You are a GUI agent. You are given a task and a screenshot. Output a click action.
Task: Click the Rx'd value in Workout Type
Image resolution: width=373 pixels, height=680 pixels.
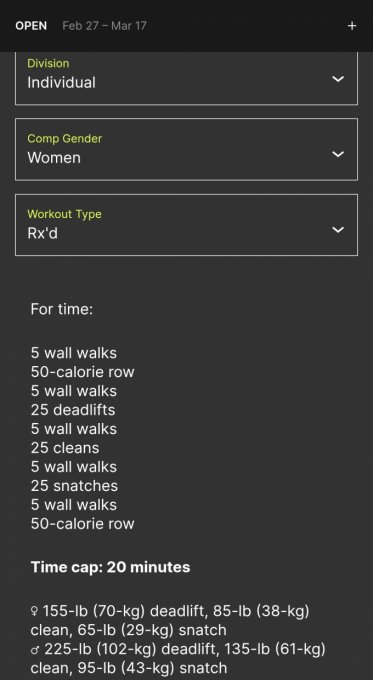[43, 233]
